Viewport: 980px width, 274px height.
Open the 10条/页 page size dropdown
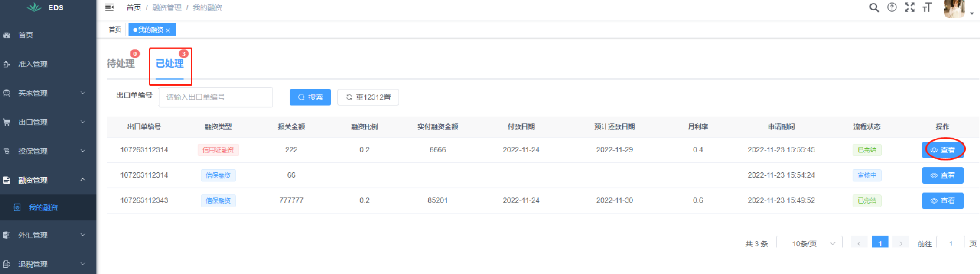tap(813, 244)
